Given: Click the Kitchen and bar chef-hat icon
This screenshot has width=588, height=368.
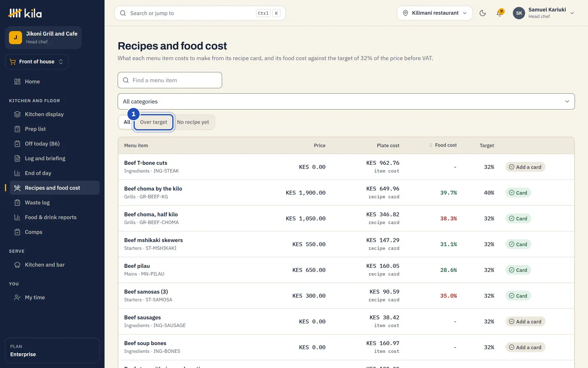Looking at the screenshot, I should 17,265.
